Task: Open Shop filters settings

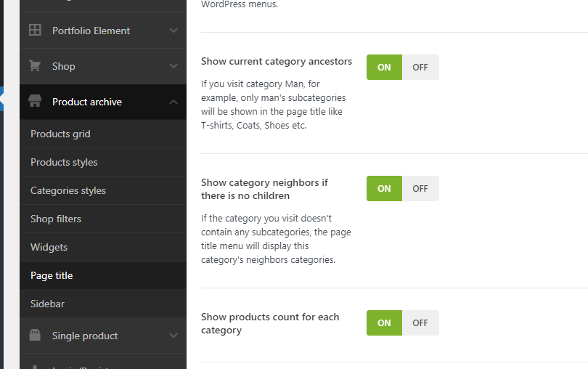Action: (56, 219)
